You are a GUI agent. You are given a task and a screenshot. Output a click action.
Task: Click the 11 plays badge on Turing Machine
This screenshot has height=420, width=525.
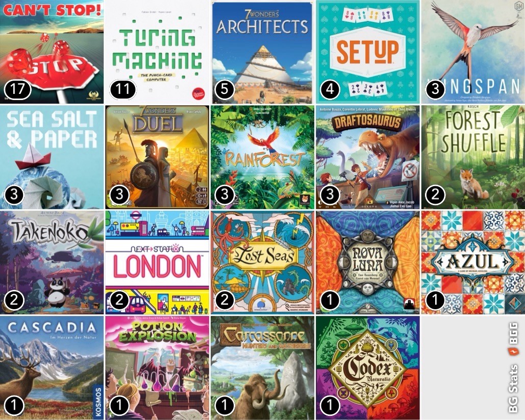[123, 90]
